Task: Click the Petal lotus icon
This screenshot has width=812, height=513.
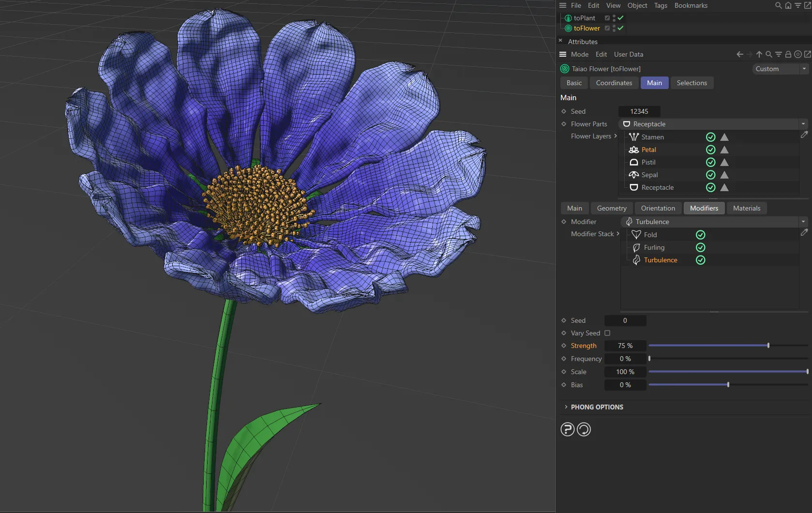Action: pos(634,150)
